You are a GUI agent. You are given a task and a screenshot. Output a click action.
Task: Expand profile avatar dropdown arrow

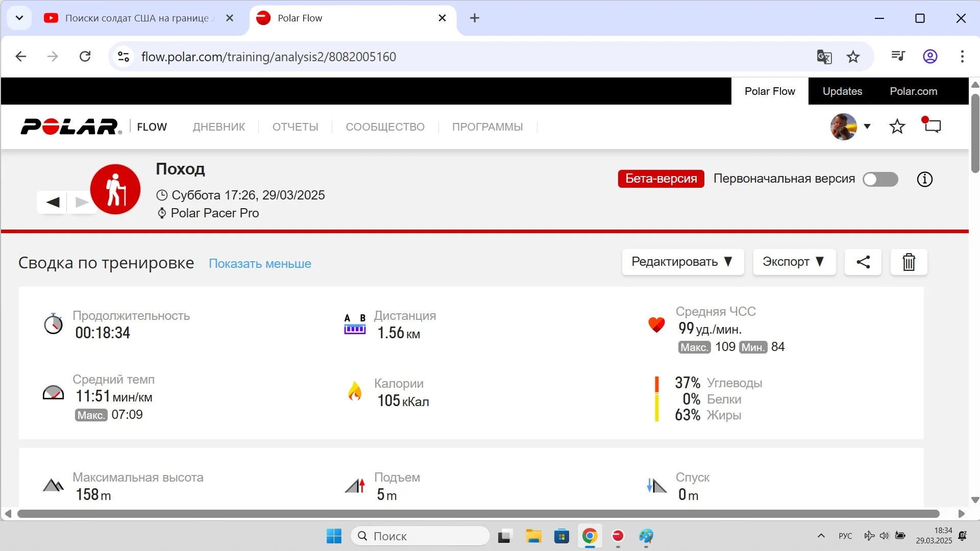(867, 127)
